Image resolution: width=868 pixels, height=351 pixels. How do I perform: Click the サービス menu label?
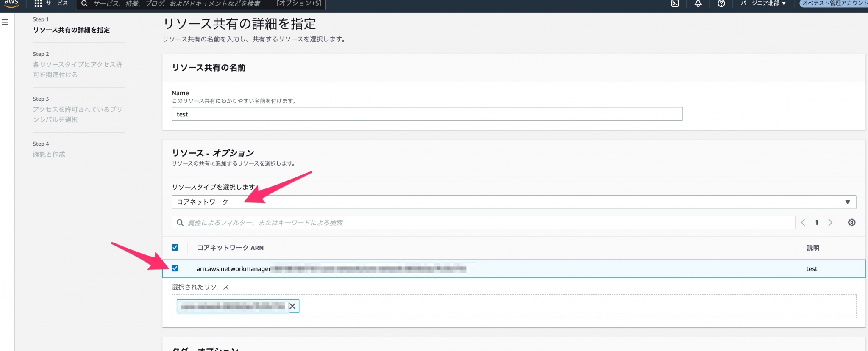[57, 3]
